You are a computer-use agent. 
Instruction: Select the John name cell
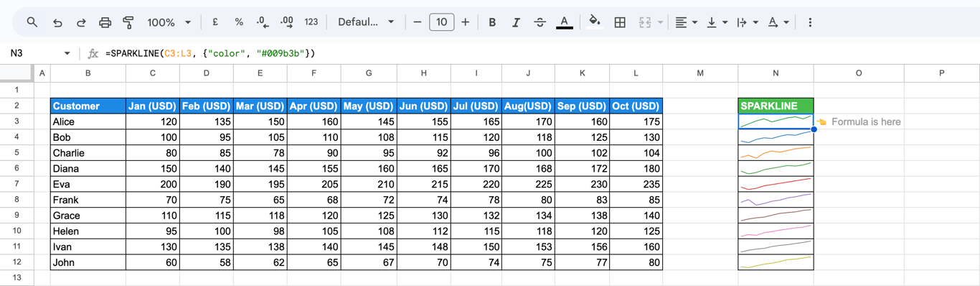(88, 262)
